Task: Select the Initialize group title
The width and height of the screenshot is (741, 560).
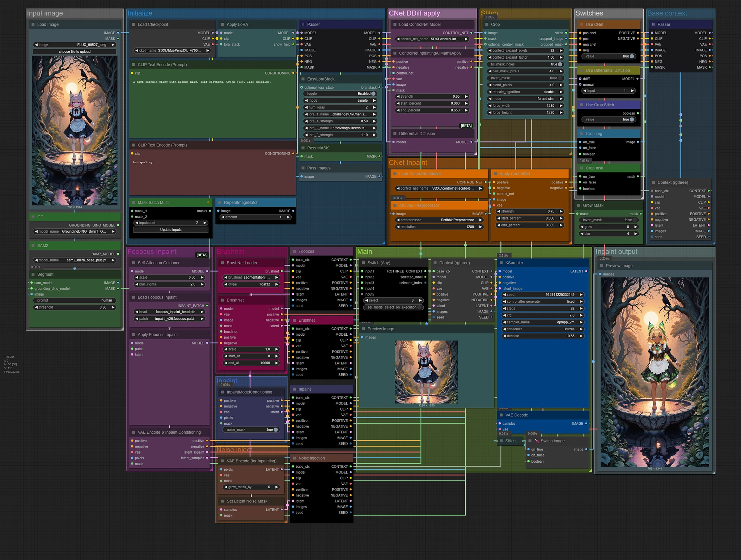Action: click(x=140, y=13)
